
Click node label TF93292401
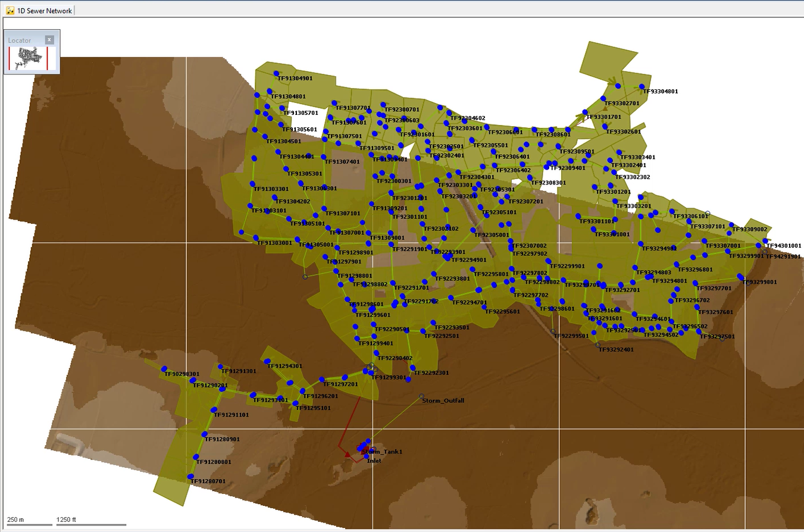[x=616, y=349]
